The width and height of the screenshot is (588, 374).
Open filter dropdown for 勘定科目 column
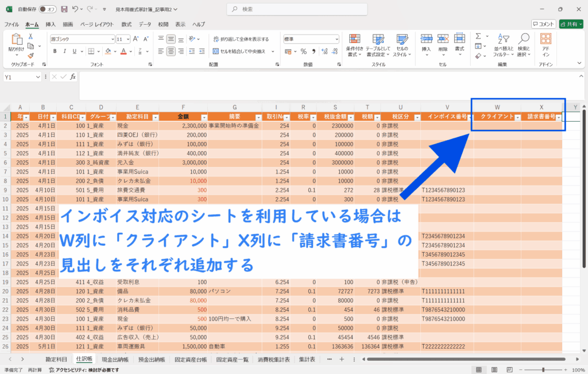pyautogui.click(x=155, y=117)
